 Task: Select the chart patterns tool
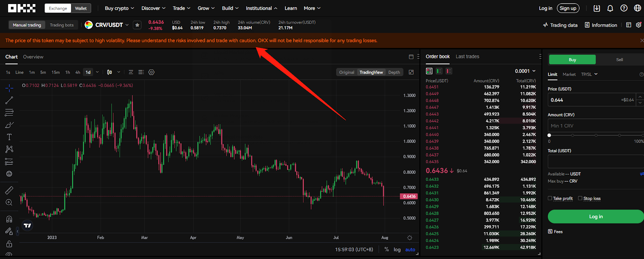coord(9,149)
